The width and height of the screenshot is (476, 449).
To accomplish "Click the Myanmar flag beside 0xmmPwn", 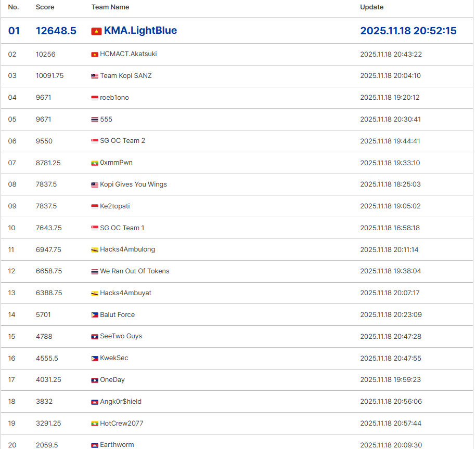I will click(x=95, y=163).
